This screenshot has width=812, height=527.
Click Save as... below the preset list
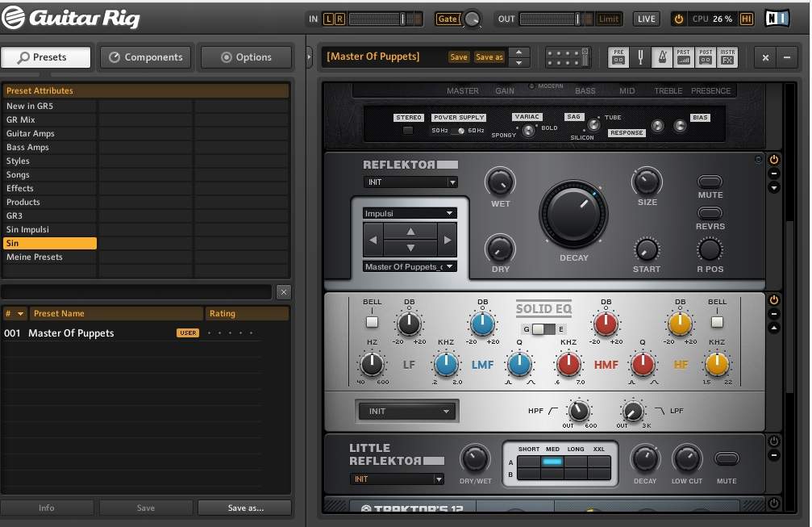coord(245,508)
